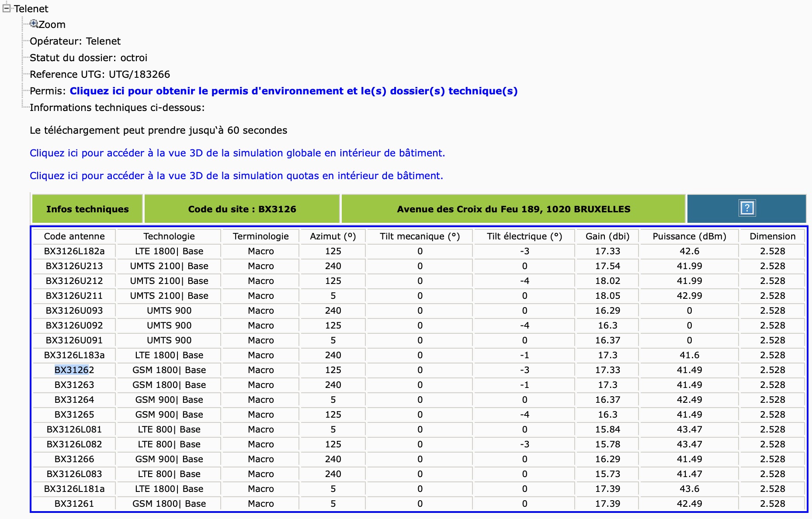The width and height of the screenshot is (812, 519).
Task: Click gain value 15.73
Action: (607, 474)
